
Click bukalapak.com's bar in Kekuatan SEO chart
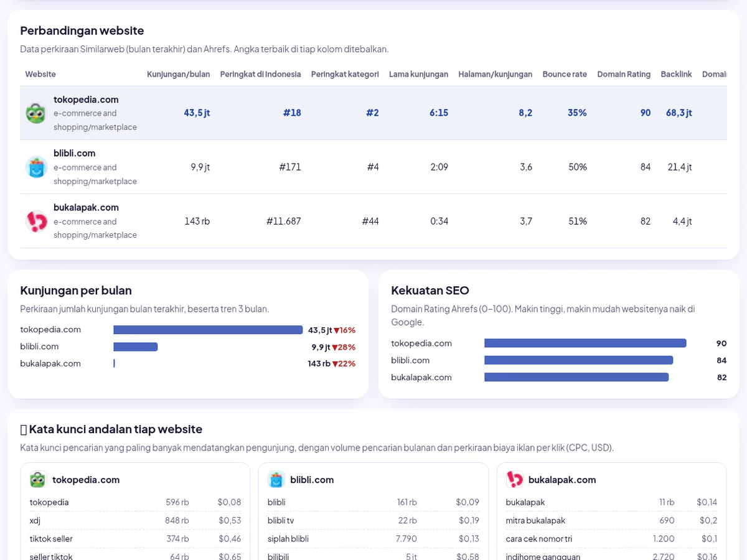click(576, 377)
